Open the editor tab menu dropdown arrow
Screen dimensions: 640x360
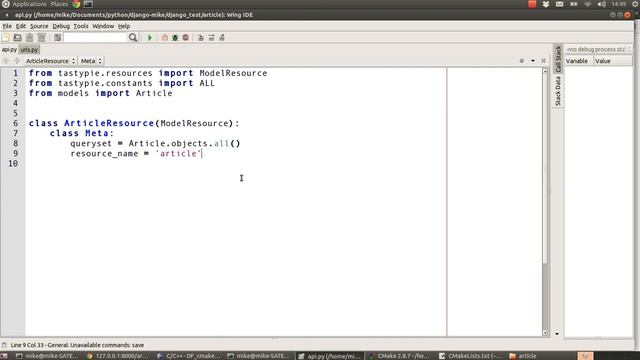533,61
